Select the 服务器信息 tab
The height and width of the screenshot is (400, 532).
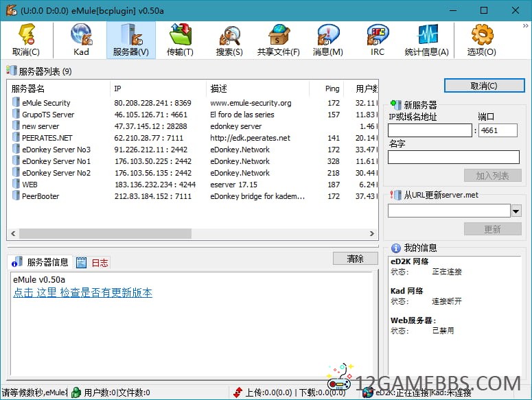(x=41, y=262)
